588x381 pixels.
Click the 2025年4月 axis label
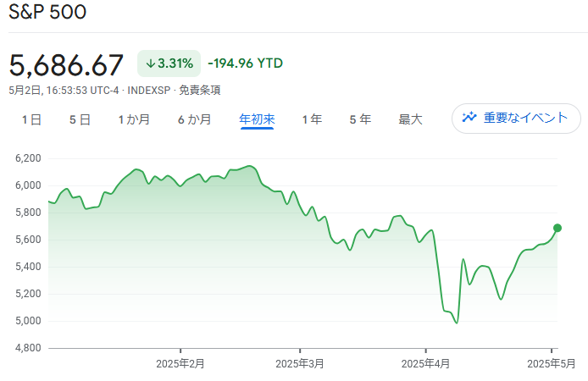tap(425, 363)
